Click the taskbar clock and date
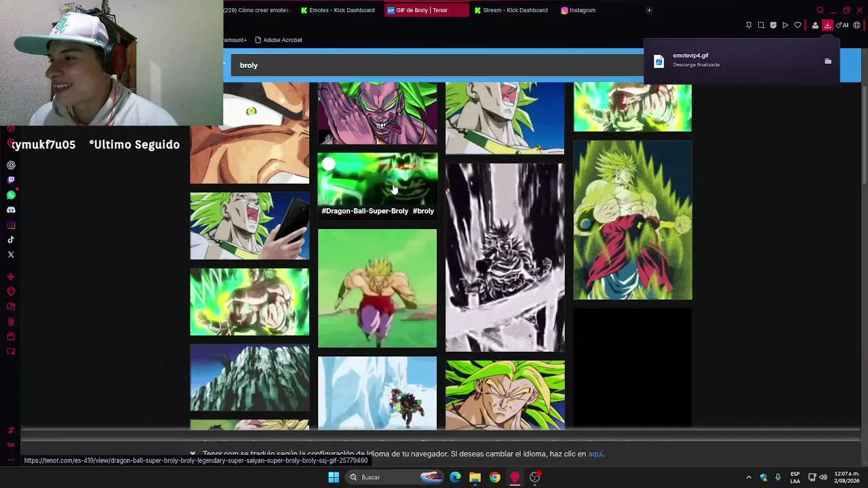 point(846,477)
